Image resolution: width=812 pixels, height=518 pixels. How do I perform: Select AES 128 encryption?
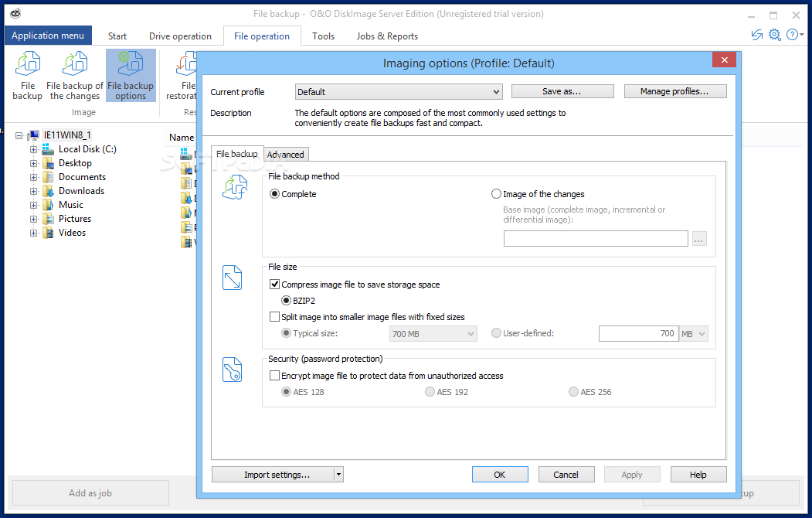(x=286, y=392)
